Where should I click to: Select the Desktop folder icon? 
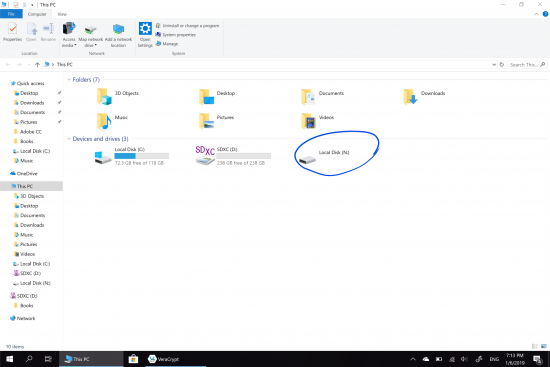pos(206,96)
